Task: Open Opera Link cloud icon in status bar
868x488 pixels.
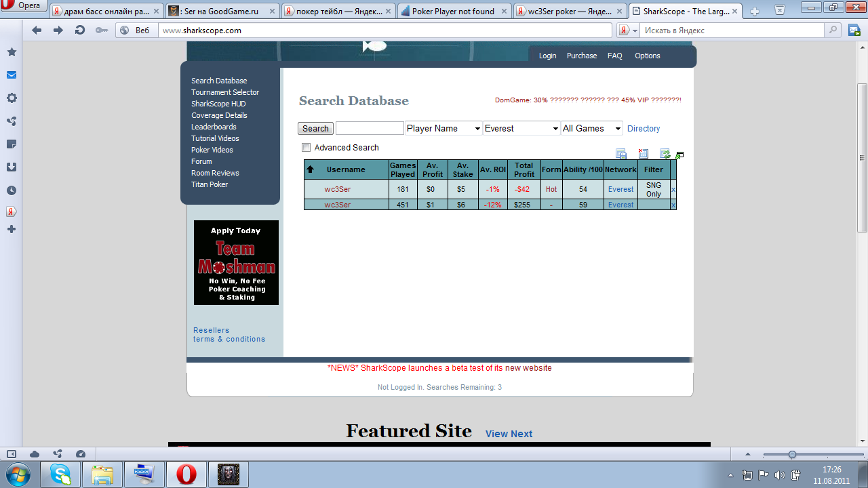Action: pyautogui.click(x=35, y=454)
